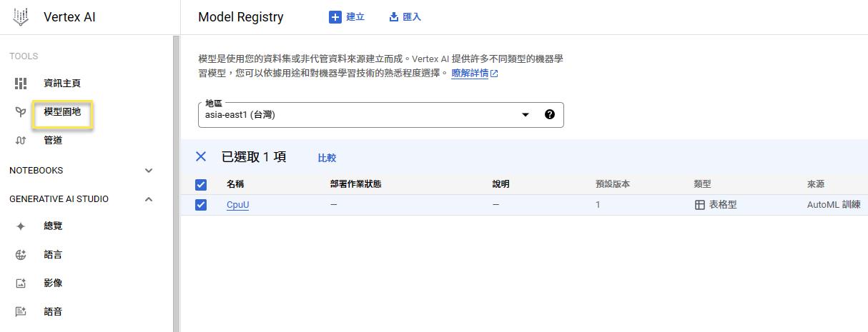
Task: Click the 總覽 sparkle icon
Action: pyautogui.click(x=21, y=226)
